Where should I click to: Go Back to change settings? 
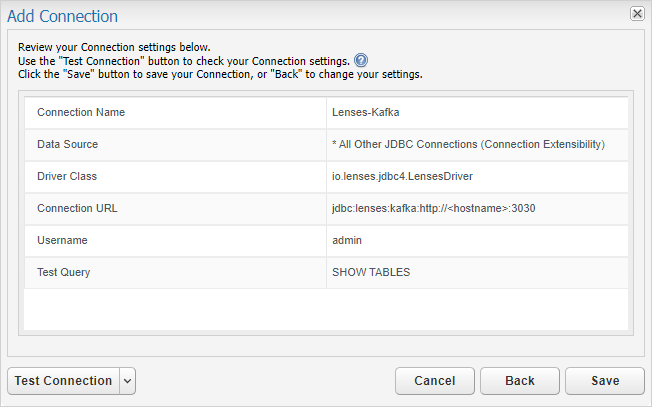click(519, 381)
